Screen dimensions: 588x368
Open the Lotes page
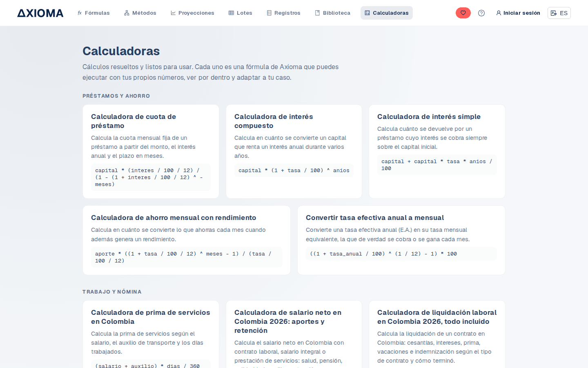[241, 13]
